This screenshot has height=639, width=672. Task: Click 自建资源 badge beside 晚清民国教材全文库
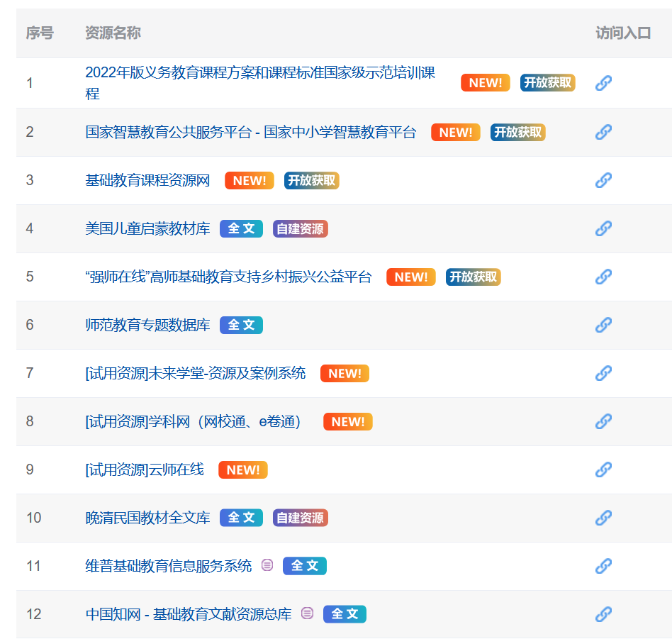point(301,518)
